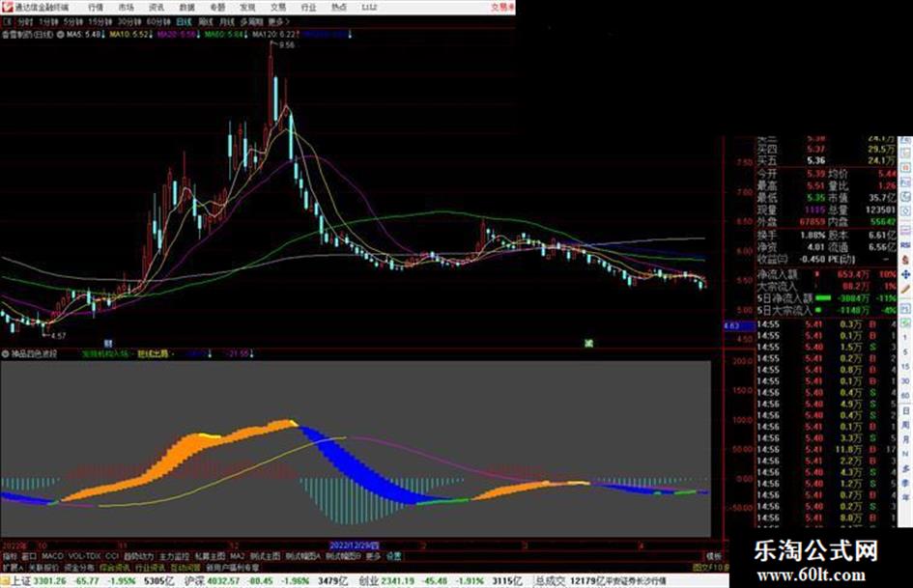Switch chart to 分时 period tab
Viewport: 913px width, 588px height.
pyautogui.click(x=24, y=21)
